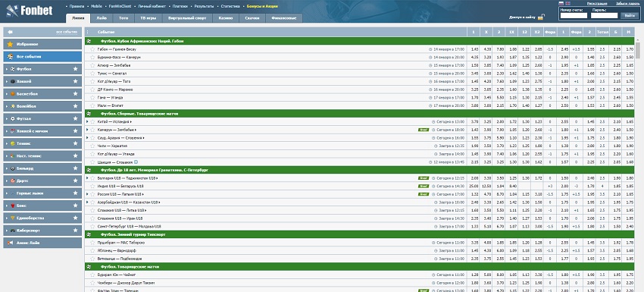The image size is (644, 292).
Task: Open the Казино tab
Action: [x=226, y=18]
